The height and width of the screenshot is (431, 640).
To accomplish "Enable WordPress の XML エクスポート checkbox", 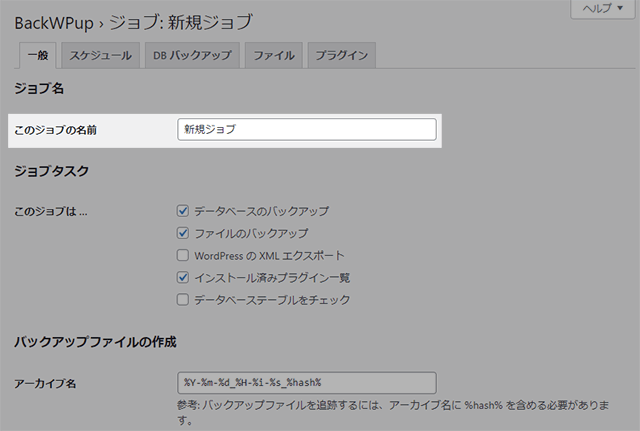I will [183, 255].
